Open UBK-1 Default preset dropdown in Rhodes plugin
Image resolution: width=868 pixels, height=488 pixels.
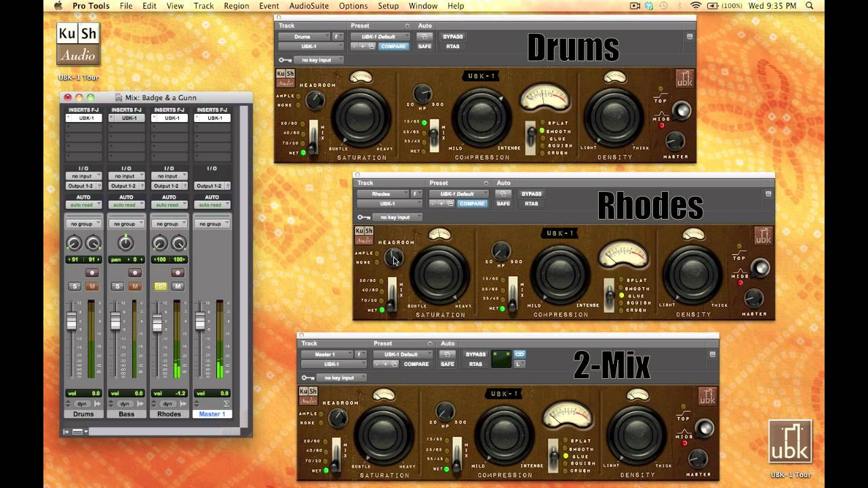pos(458,194)
